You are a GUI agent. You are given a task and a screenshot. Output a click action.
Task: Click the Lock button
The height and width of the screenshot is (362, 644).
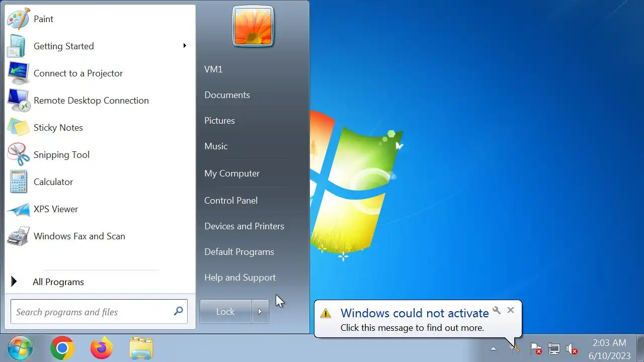pos(225,312)
